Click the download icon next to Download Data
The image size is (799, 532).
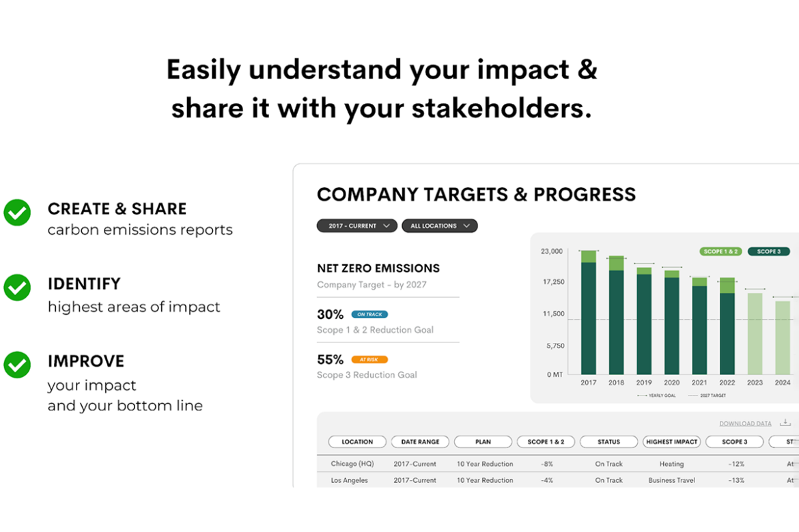coord(784,423)
